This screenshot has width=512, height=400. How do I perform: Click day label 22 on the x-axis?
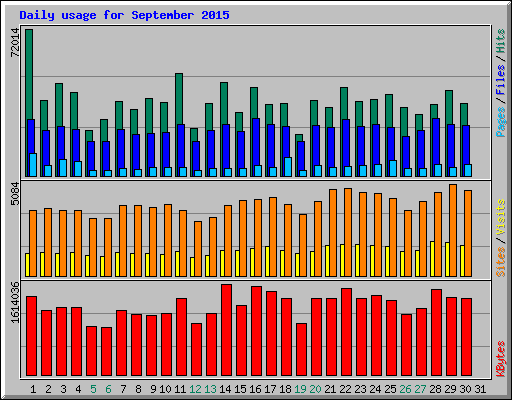345,389
